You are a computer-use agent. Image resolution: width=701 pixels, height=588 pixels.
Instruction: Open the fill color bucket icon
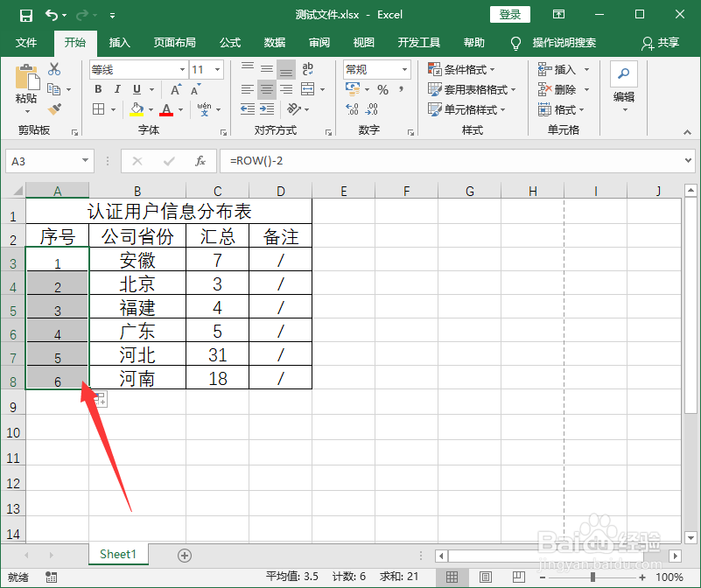[x=134, y=108]
